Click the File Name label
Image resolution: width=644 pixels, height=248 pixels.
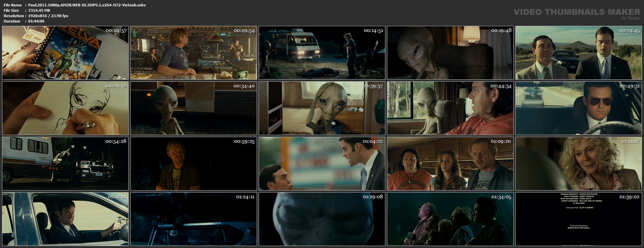click(x=13, y=5)
